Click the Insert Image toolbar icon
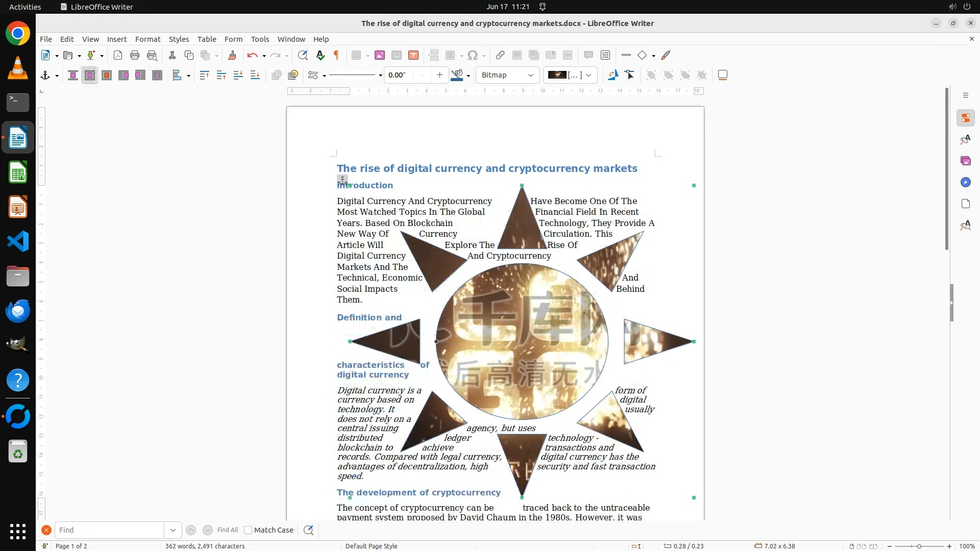 (379, 55)
